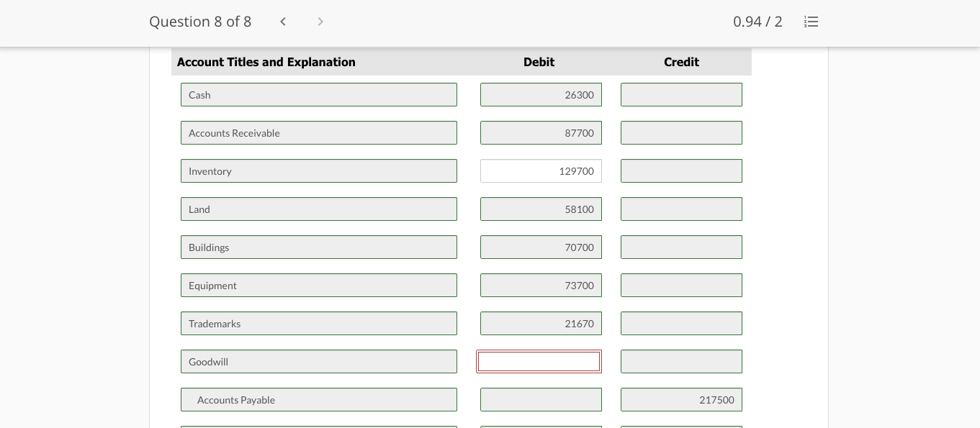Click the Accounts Payable credit field showing 217500
The width and height of the screenshot is (980, 428).
(681, 399)
